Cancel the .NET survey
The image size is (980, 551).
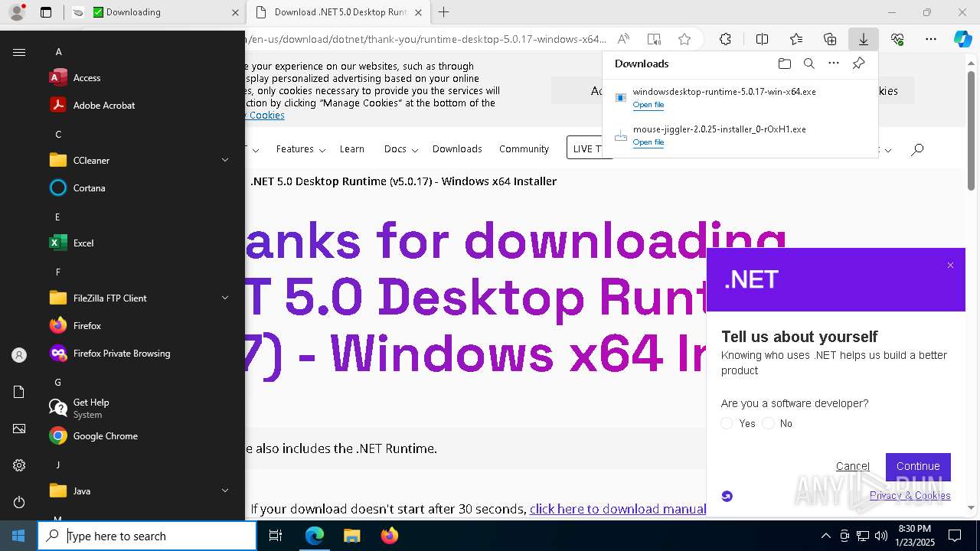[x=852, y=466]
